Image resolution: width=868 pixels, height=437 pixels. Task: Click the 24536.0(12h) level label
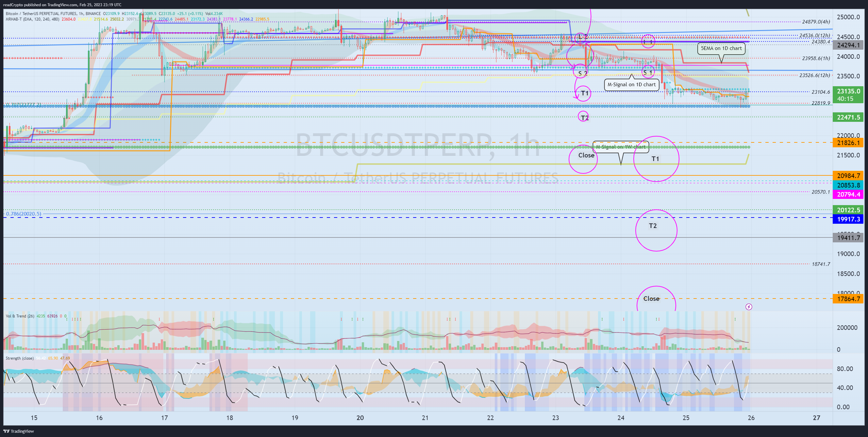pos(815,35)
